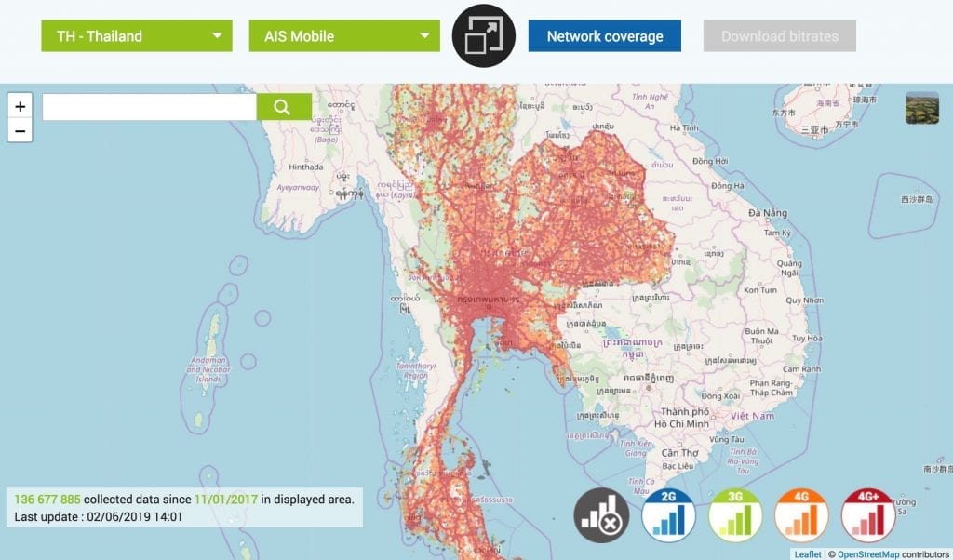Viewport: 953px width, 560px height.
Task: Toggle the no-signal coverage layer icon
Action: [x=601, y=515]
